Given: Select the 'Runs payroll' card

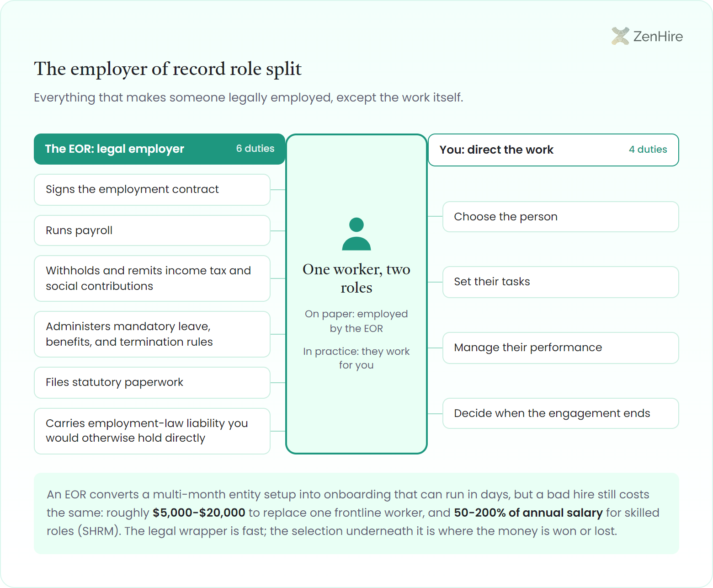Looking at the screenshot, I should click(x=152, y=230).
